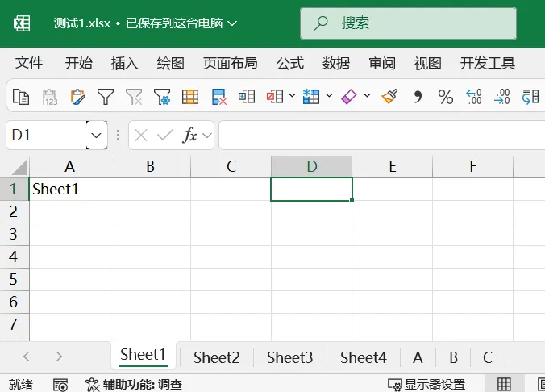
Task: Click the Paste Formatting clipboard brush icon
Action: [x=77, y=97]
